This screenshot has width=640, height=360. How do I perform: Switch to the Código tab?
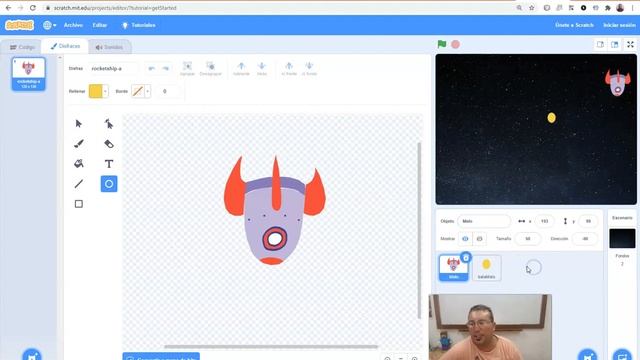[x=22, y=47]
